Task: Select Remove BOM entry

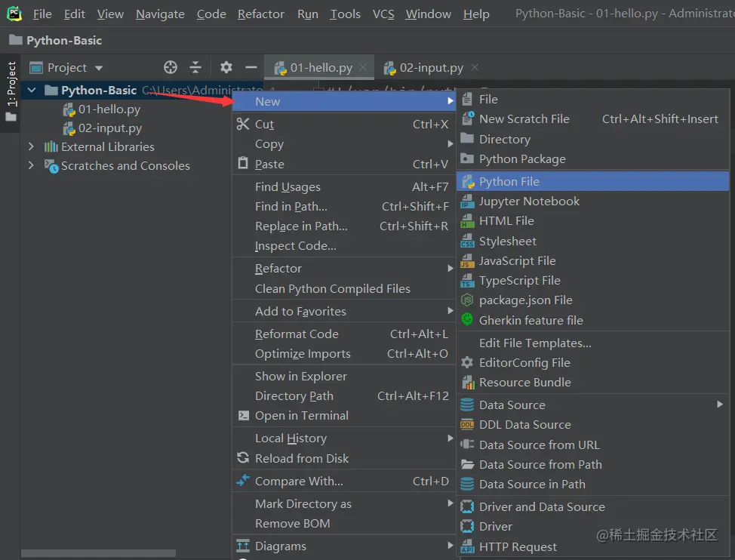Action: tap(343, 523)
